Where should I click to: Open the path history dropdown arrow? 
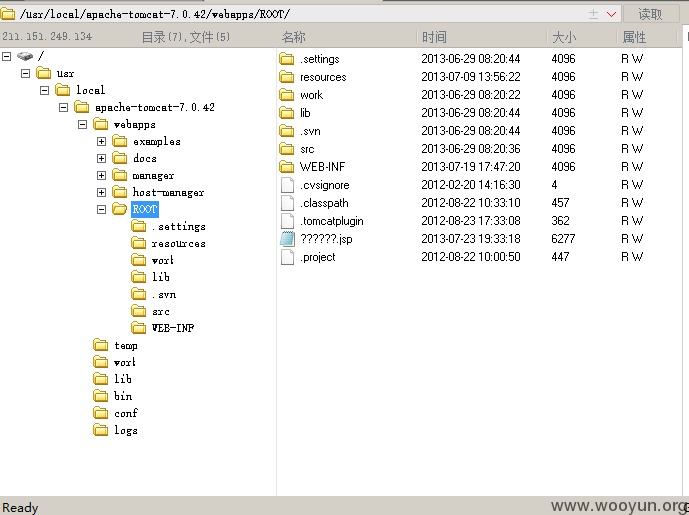coord(611,15)
